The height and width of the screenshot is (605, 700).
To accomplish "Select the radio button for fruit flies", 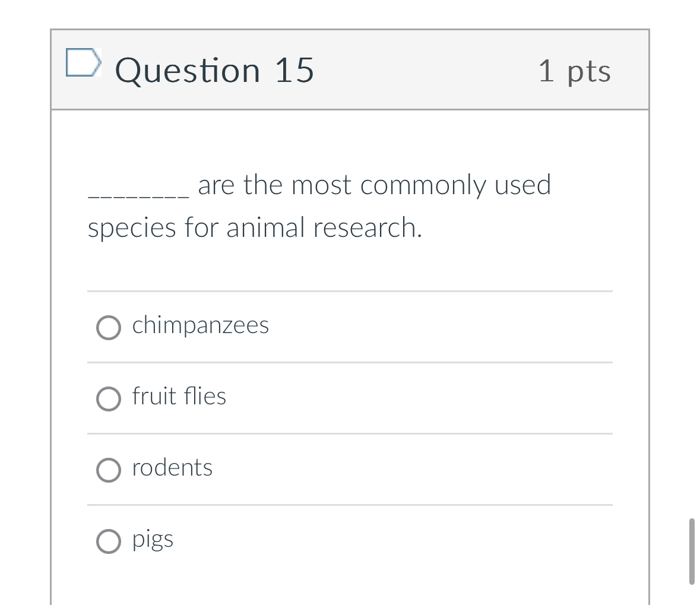I will 108,398.
